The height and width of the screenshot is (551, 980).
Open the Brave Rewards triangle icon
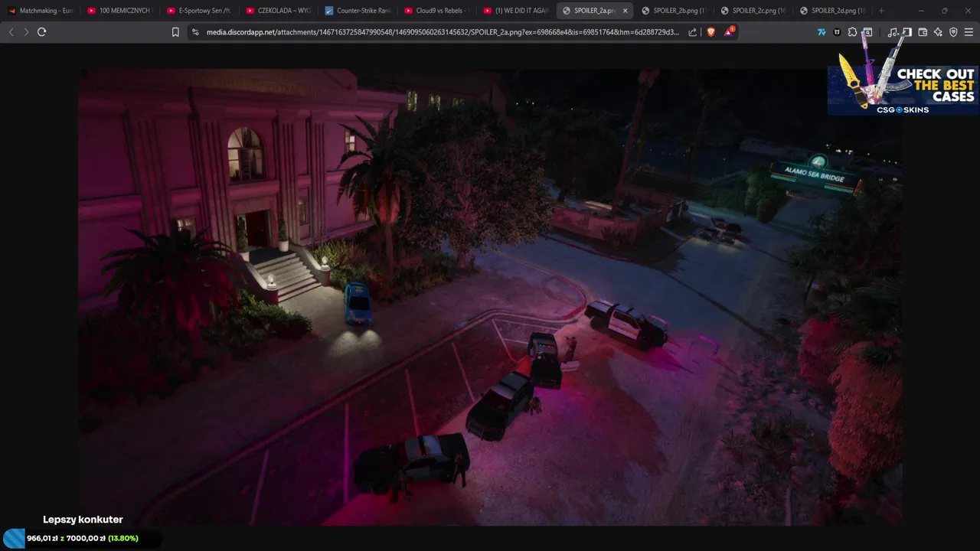click(729, 32)
